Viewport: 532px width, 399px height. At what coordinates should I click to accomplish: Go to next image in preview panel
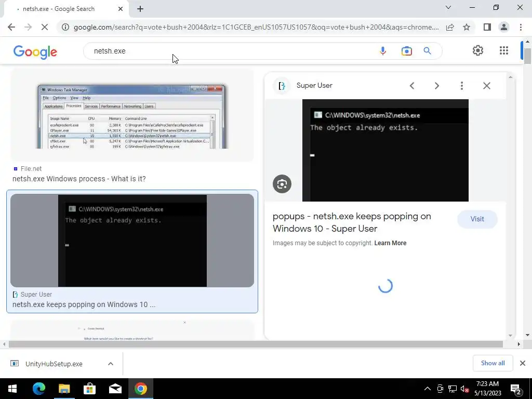pyautogui.click(x=437, y=86)
